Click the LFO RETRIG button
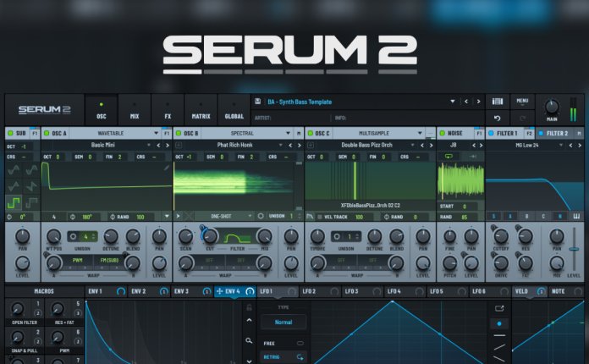Image resolution: width=589 pixels, height=364 pixels. 283,357
